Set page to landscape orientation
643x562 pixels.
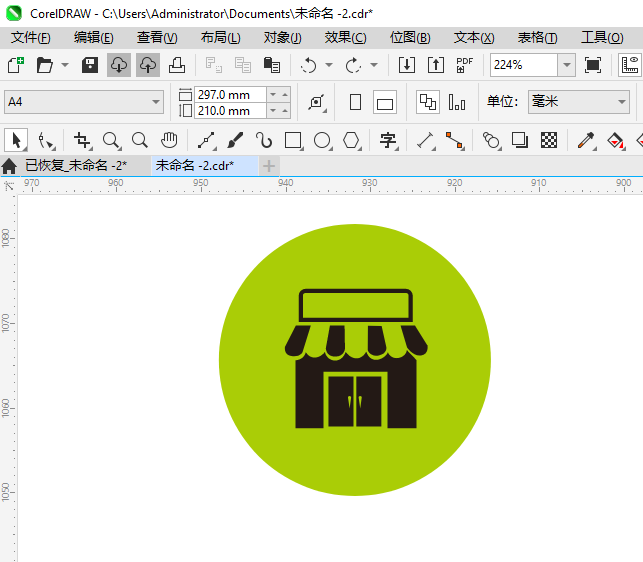385,102
